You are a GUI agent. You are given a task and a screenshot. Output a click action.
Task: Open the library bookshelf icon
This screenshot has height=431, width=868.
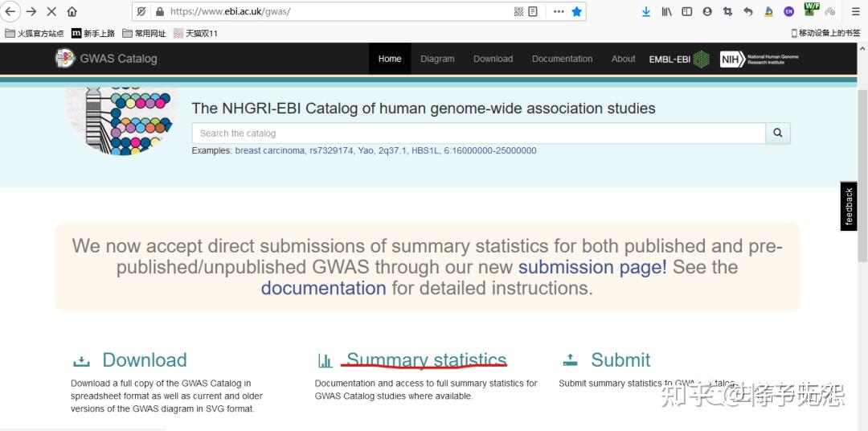666,11
